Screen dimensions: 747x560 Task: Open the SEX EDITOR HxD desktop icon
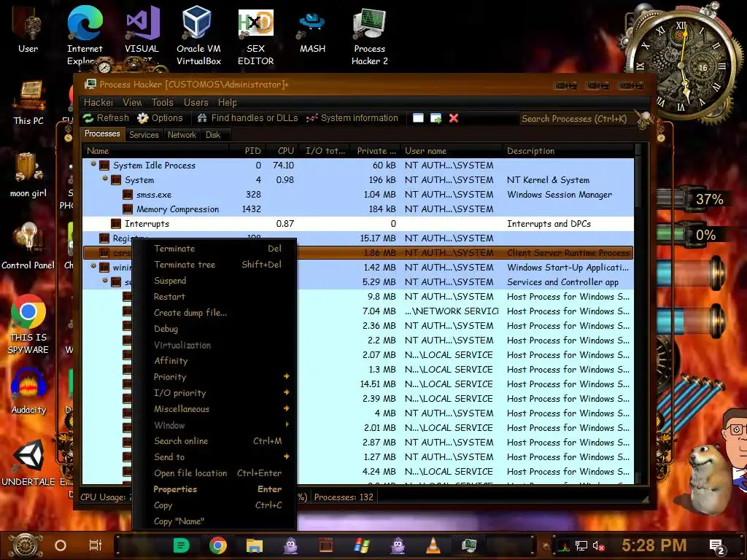256,36
